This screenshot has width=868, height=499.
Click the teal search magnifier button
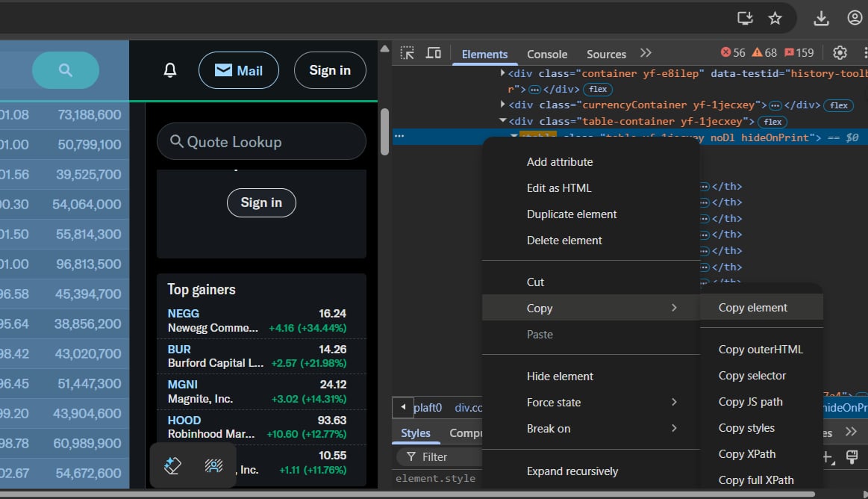click(66, 70)
